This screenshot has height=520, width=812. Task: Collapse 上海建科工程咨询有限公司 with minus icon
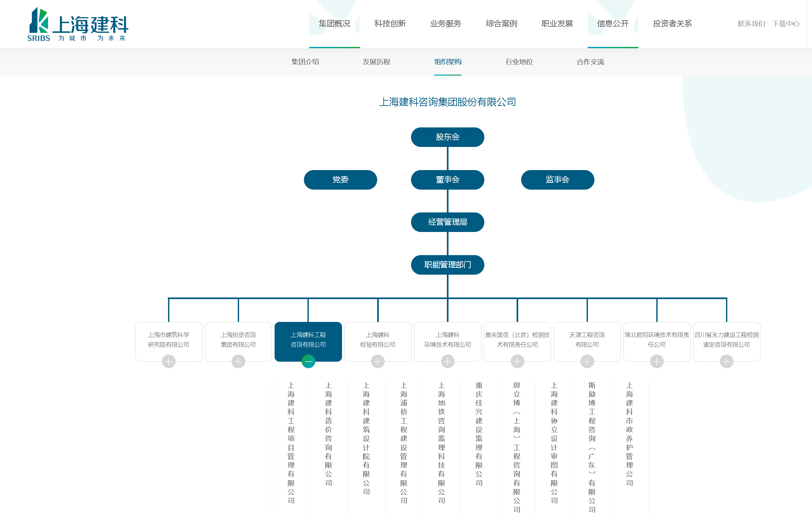pyautogui.click(x=308, y=362)
